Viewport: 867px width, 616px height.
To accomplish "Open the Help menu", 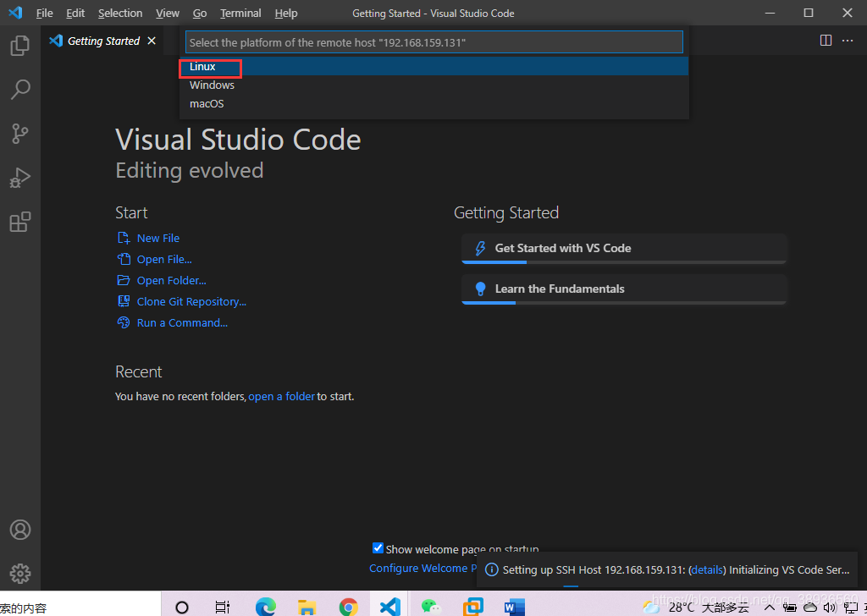I will [286, 13].
